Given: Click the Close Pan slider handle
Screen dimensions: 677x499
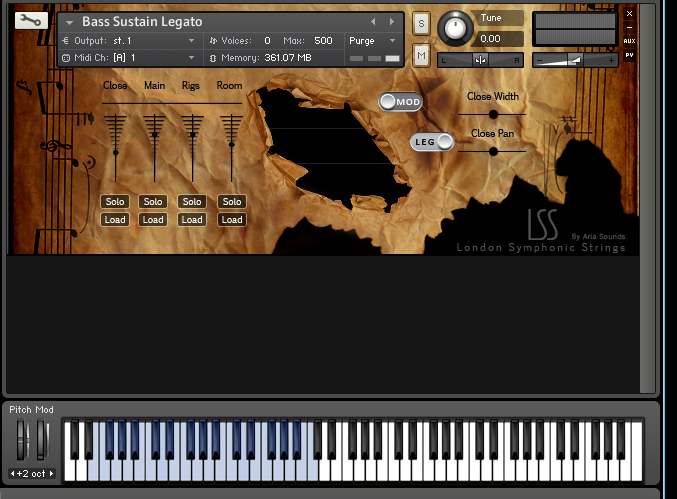Looking at the screenshot, I should tap(493, 152).
